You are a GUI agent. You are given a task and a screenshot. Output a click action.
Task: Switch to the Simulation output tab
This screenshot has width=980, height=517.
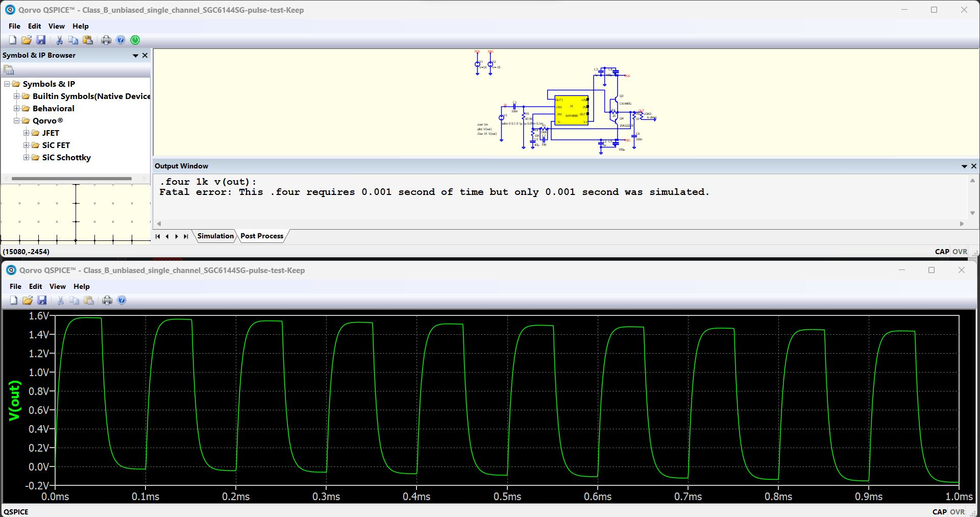pos(215,236)
